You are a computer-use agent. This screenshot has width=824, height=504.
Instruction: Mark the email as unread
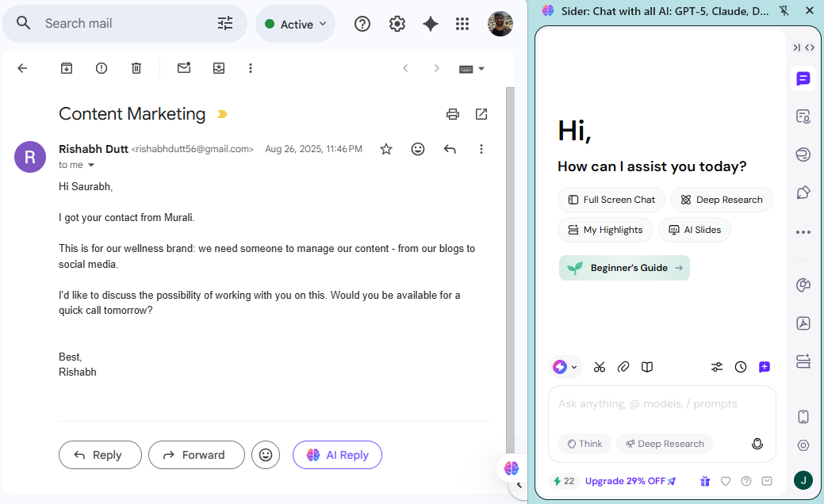(x=184, y=68)
